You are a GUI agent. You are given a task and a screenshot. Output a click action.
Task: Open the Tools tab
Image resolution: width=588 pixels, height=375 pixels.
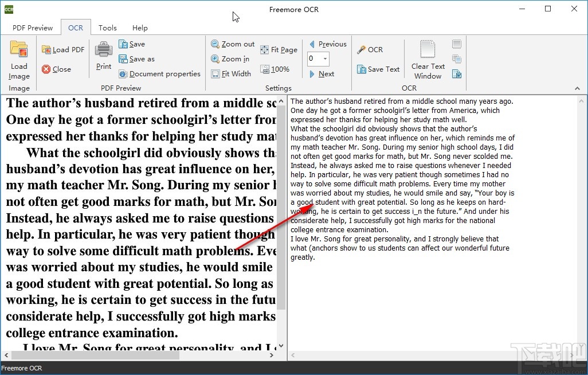[107, 28]
